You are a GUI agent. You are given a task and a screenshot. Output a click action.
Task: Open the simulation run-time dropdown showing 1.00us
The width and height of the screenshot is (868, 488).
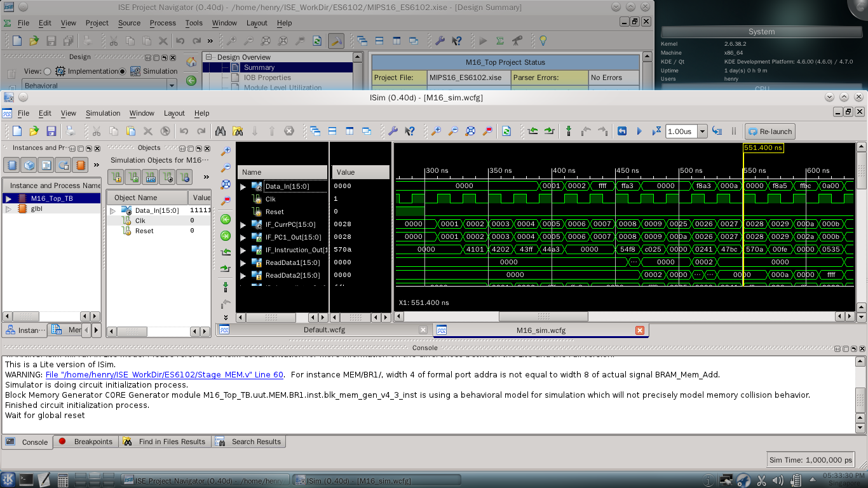703,132
